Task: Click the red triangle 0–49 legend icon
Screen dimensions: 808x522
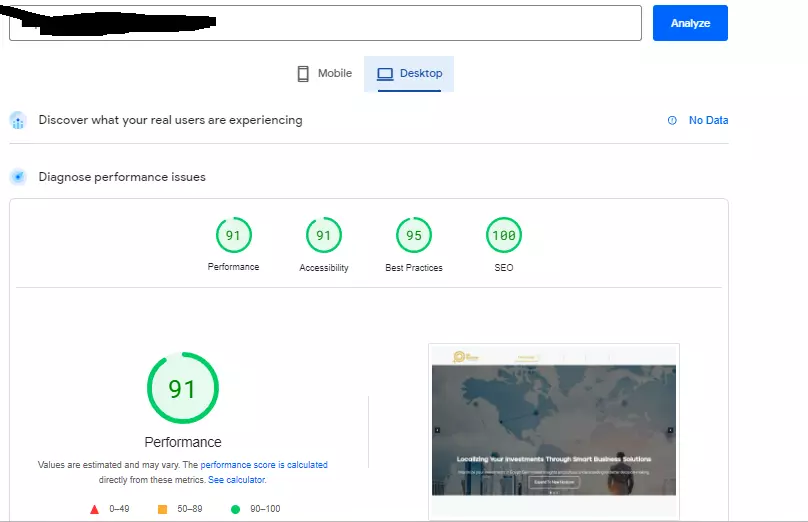Action: [94, 509]
